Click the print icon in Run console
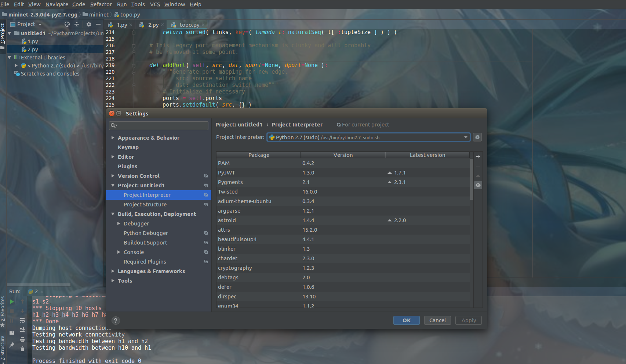Image resolution: width=626 pixels, height=364 pixels. tap(22, 339)
